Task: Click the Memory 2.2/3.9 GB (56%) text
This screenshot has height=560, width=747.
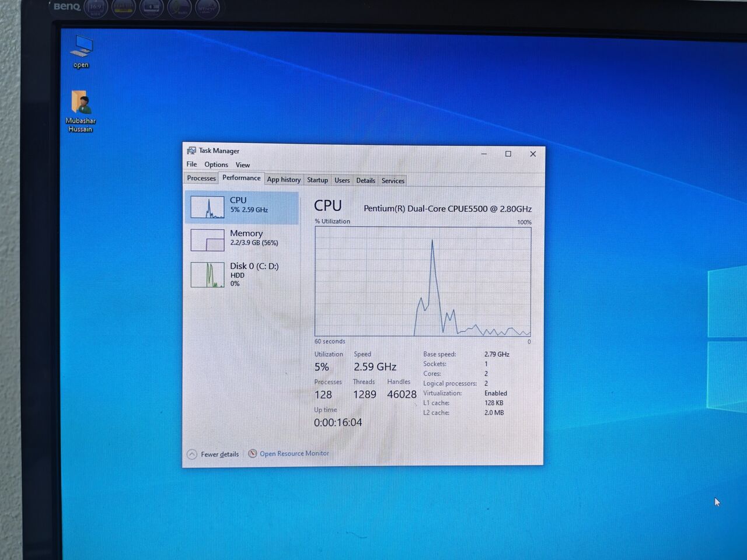Action: (x=254, y=243)
